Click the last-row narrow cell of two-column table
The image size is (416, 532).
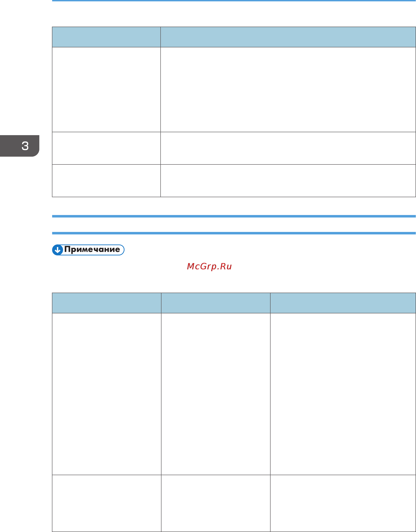coord(106,180)
